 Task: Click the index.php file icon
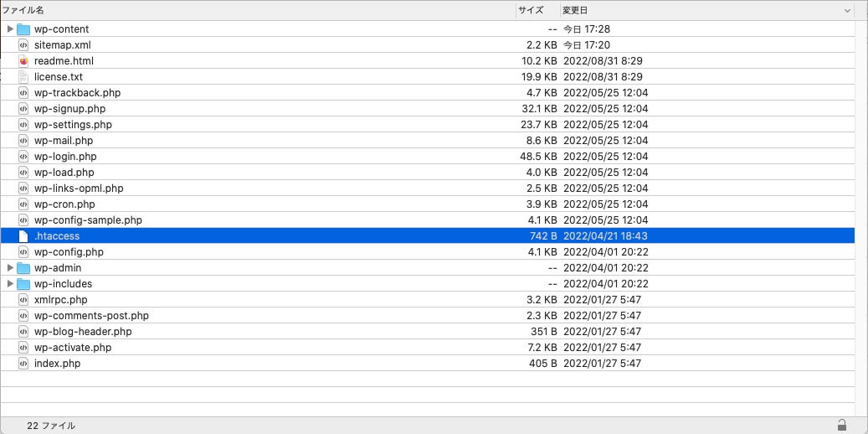coord(23,364)
